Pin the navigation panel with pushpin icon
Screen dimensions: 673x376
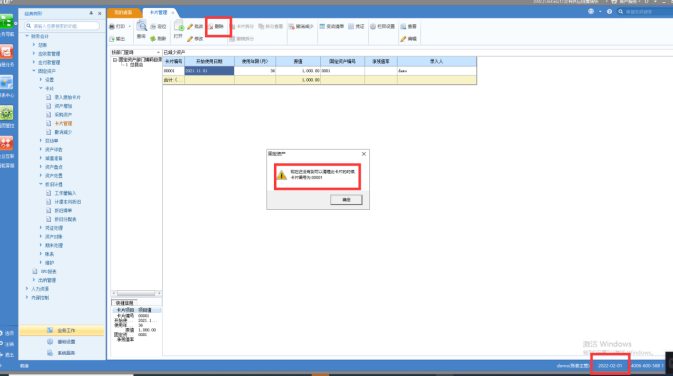pos(91,14)
